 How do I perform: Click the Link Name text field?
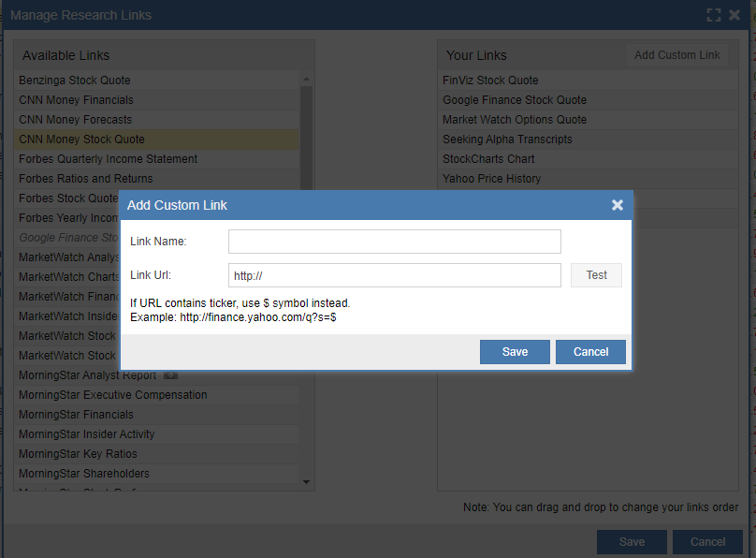[x=394, y=242]
